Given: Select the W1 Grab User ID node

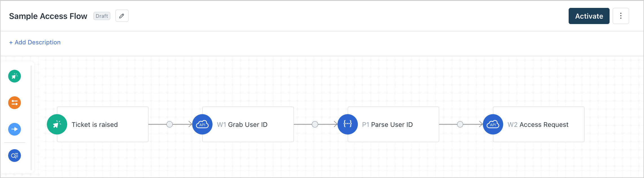Looking at the screenshot, I should coord(251,124).
